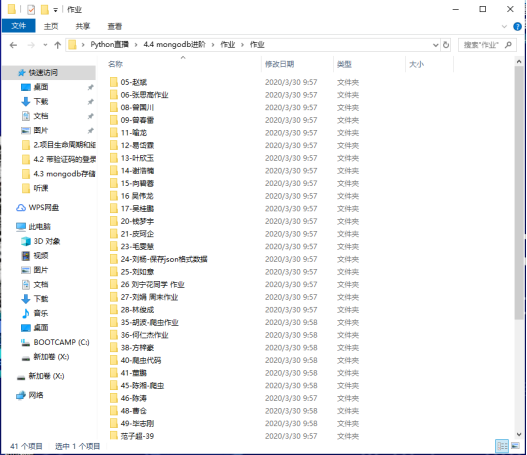The image size is (527, 455).
Task: Switch to large icons view in status bar
Action: [x=515, y=446]
